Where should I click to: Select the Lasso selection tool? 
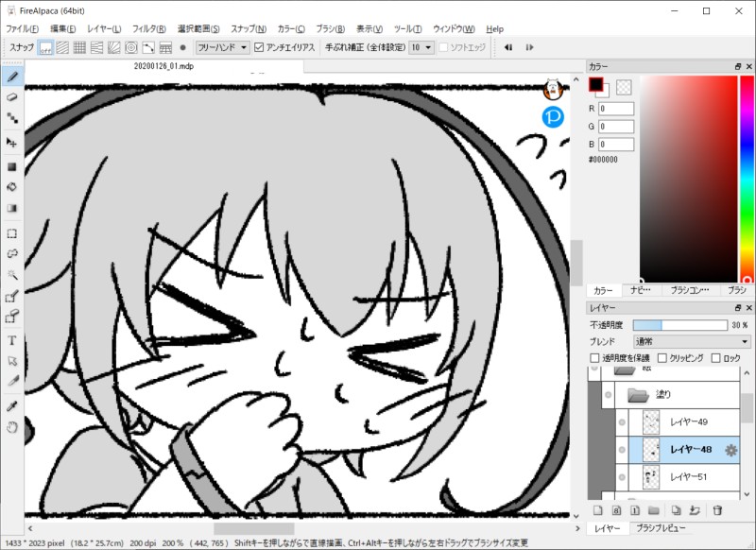click(x=12, y=253)
